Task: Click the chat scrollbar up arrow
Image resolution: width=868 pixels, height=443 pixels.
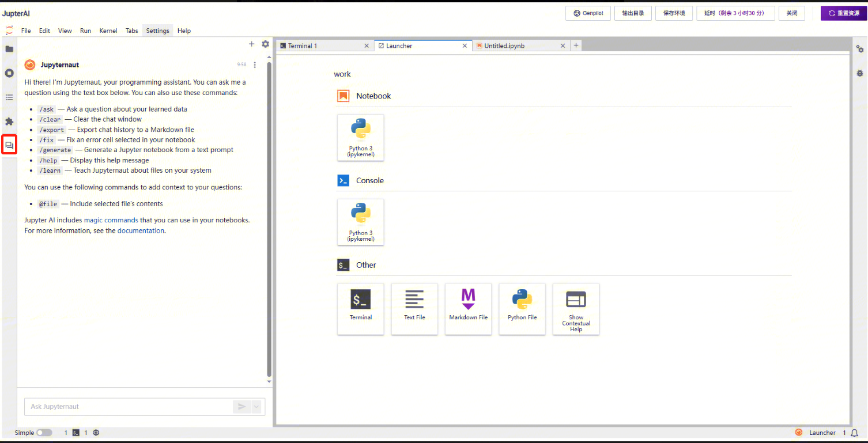Action: click(x=269, y=57)
